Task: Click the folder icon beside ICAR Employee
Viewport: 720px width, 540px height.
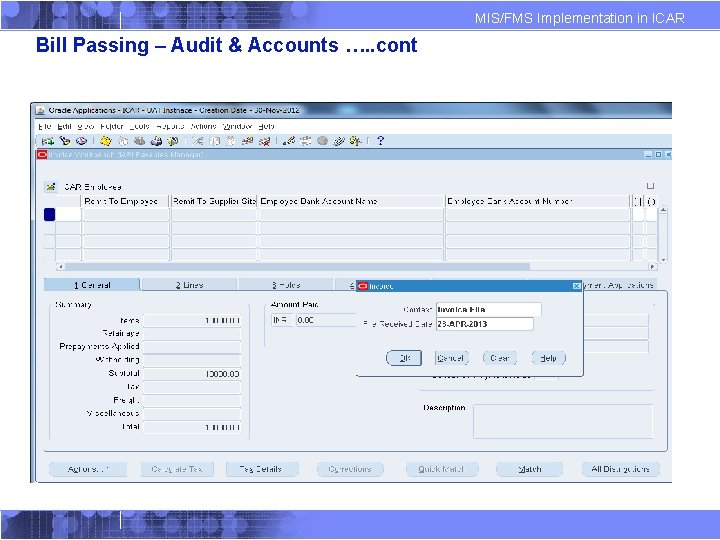Action: coord(51,187)
